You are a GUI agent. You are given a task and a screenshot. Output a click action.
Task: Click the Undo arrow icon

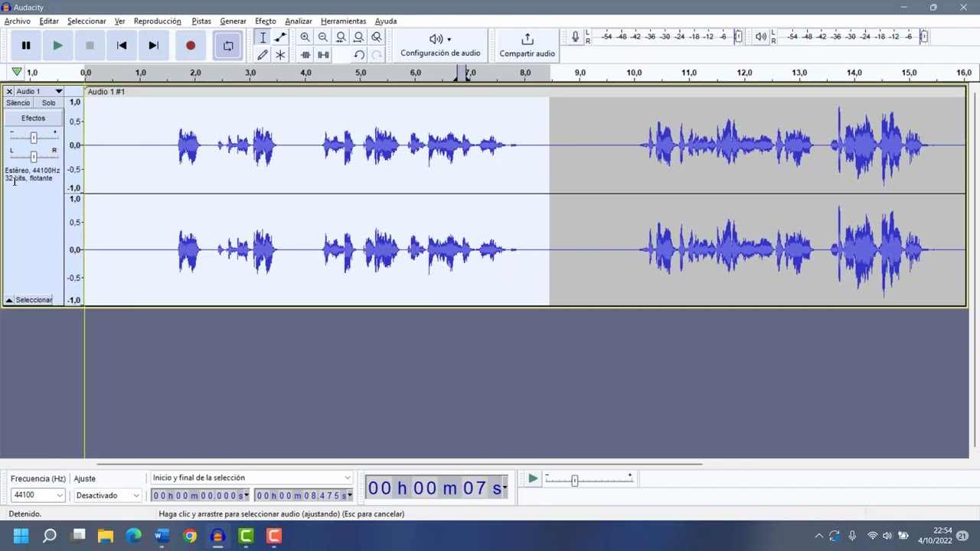point(358,55)
